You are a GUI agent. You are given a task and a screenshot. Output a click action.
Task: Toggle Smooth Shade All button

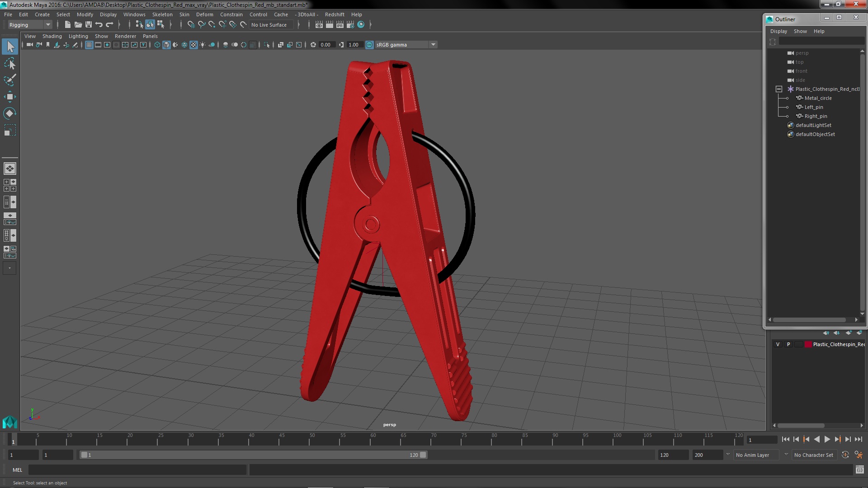(x=166, y=45)
